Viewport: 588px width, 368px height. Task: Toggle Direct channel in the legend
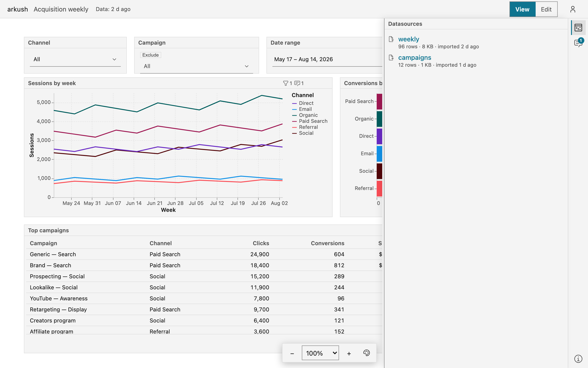(x=302, y=103)
